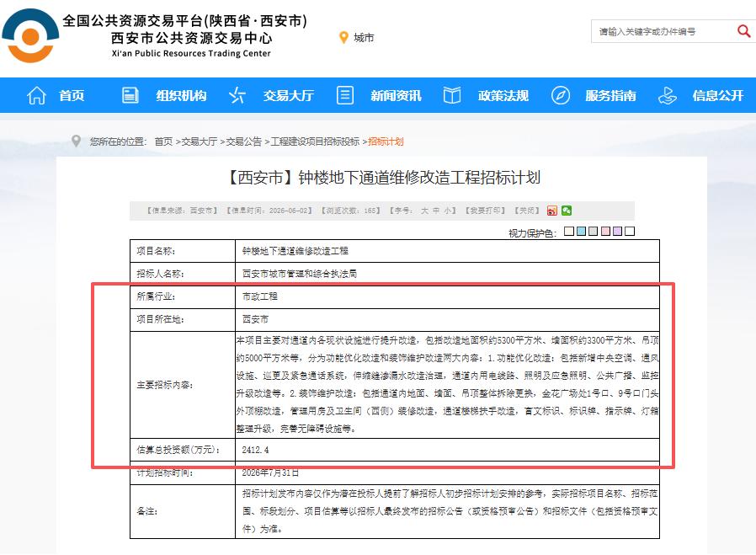Open the 交易大厅 navigation menu item
Screen dimensions: 756x555
coord(288,95)
